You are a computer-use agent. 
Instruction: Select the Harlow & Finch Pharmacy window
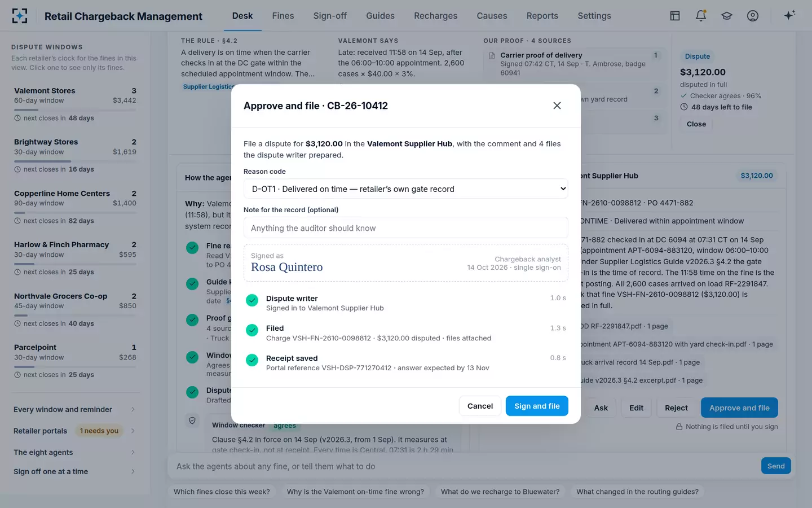pyautogui.click(x=75, y=258)
